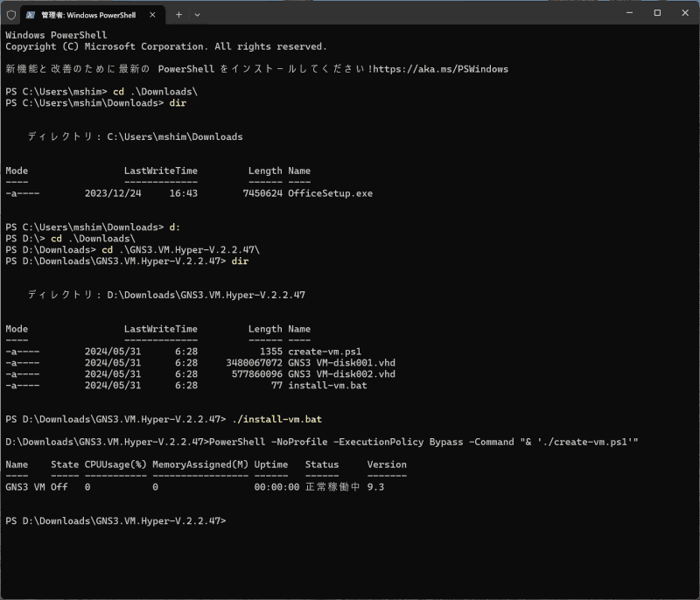Click install-vm.bat in the directory listing
The width and height of the screenshot is (700, 600).
pos(327,385)
